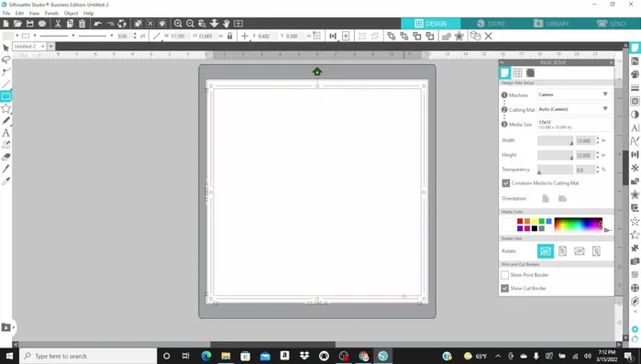Activate the Pan hand tool
Image resolution: width=641 pixels, height=364 pixels.
pos(227,23)
